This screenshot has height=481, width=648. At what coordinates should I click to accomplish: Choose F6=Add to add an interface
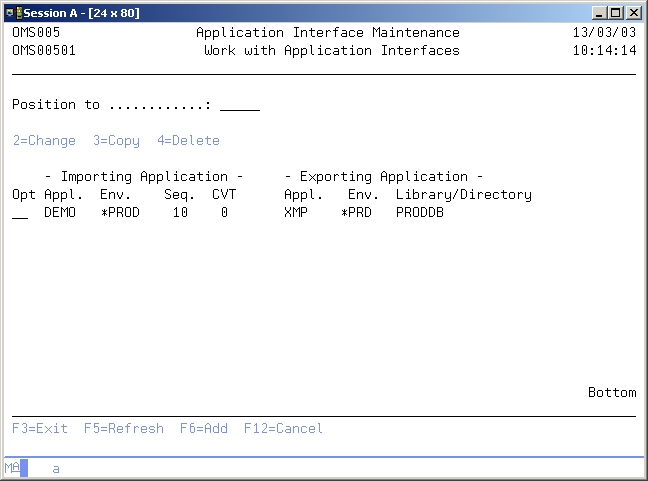pos(203,428)
